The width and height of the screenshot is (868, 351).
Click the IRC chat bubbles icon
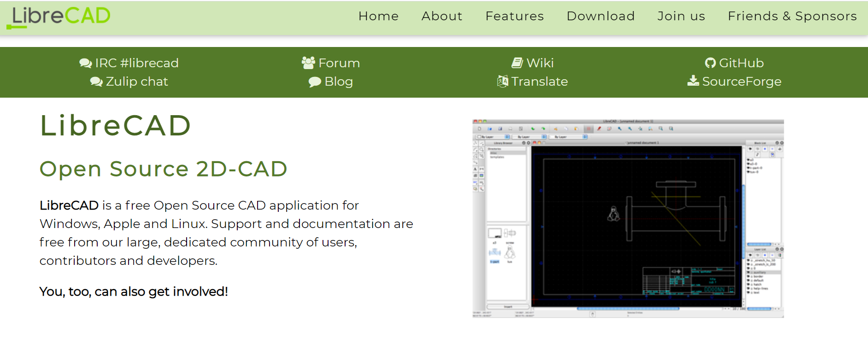86,63
